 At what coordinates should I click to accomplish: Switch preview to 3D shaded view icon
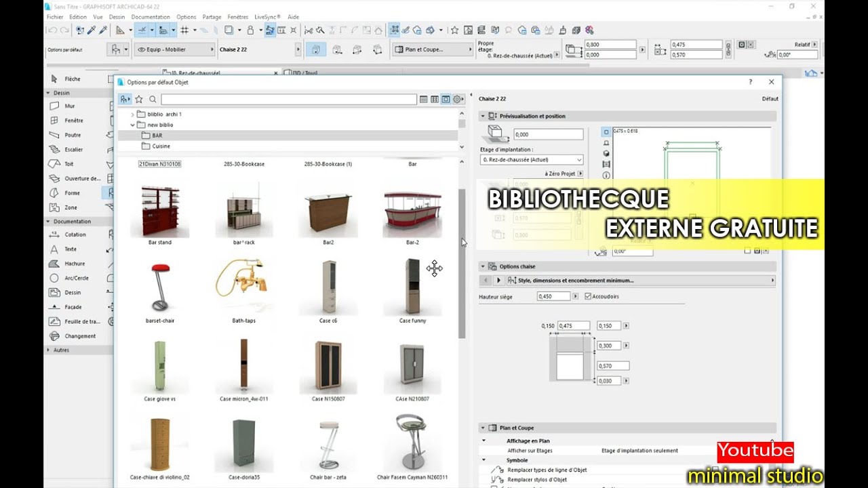[606, 153]
